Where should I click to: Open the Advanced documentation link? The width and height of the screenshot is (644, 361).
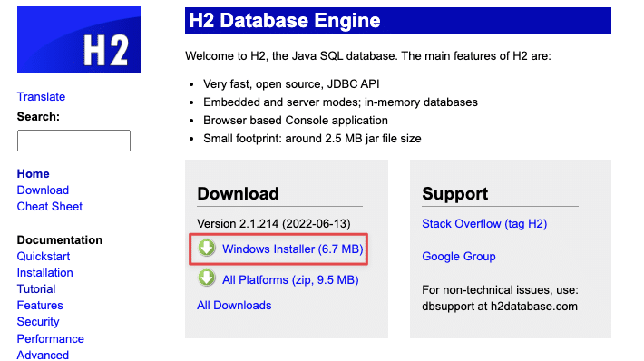coord(43,355)
